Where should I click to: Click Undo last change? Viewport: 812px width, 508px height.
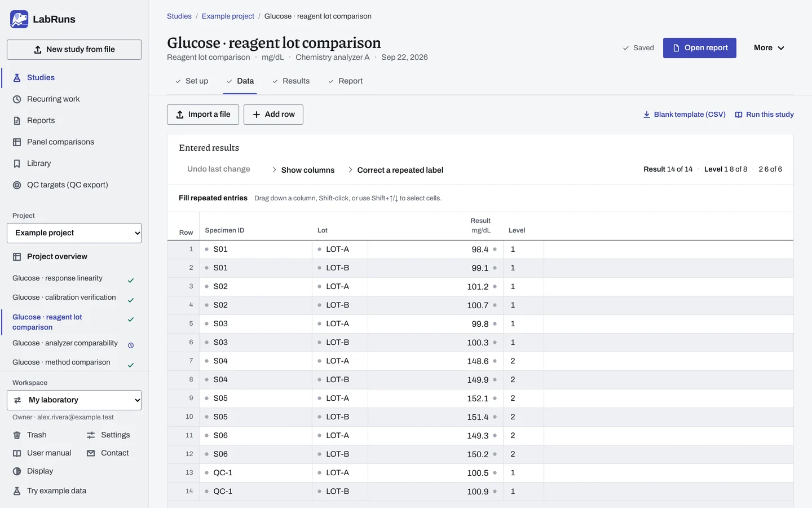(x=219, y=169)
